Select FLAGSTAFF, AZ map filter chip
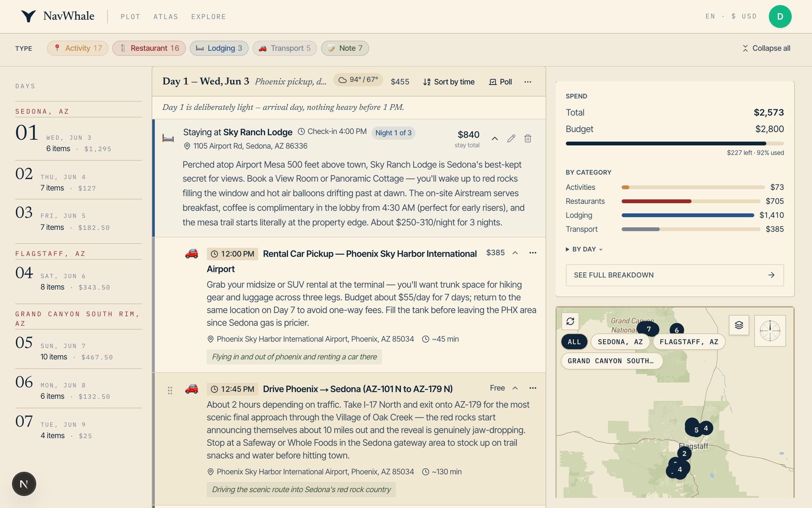812x508 pixels. point(689,342)
